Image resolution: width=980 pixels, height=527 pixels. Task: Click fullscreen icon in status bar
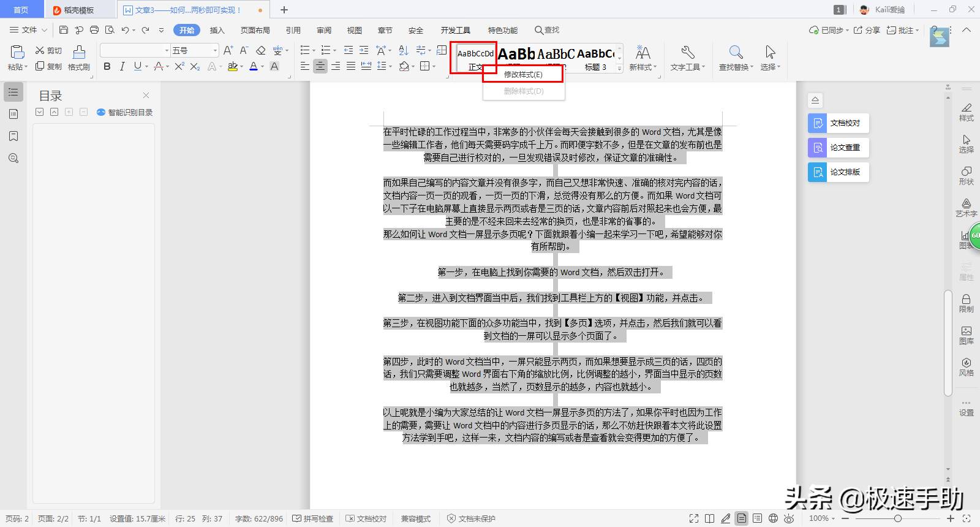coord(694,518)
